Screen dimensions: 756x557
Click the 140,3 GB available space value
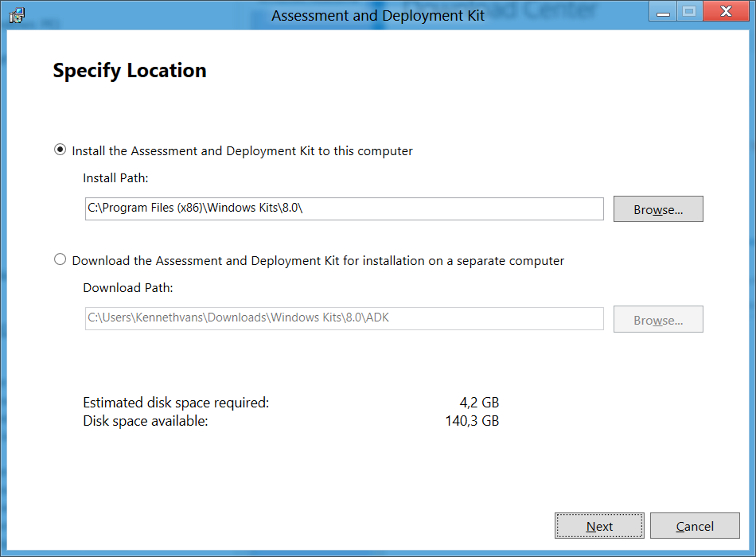point(472,421)
